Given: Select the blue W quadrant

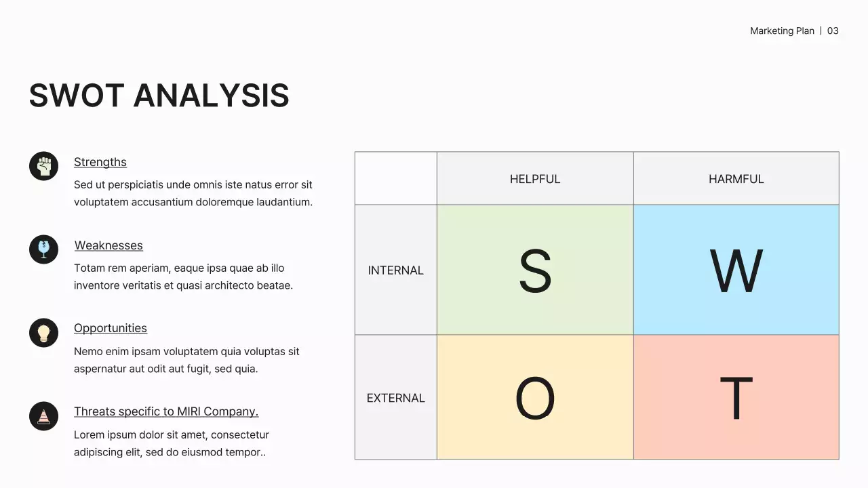Looking at the screenshot, I should point(736,270).
